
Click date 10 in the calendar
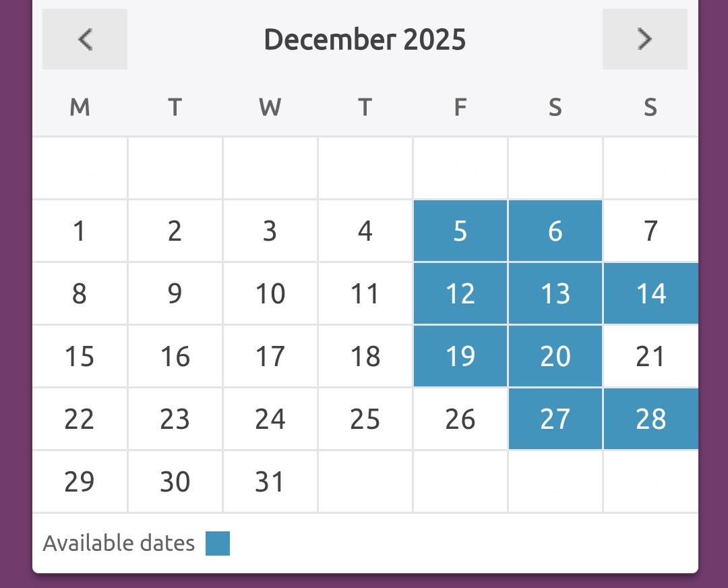click(x=270, y=294)
